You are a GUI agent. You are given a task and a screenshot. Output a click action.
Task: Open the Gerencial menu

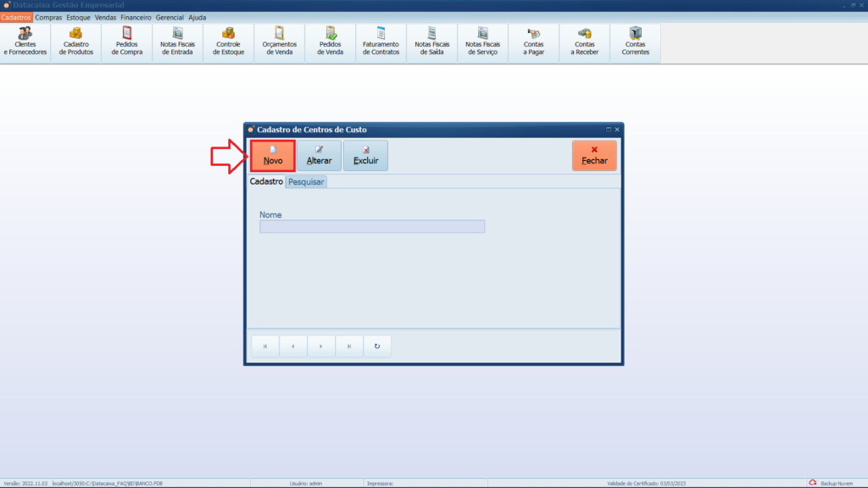pyautogui.click(x=170, y=18)
